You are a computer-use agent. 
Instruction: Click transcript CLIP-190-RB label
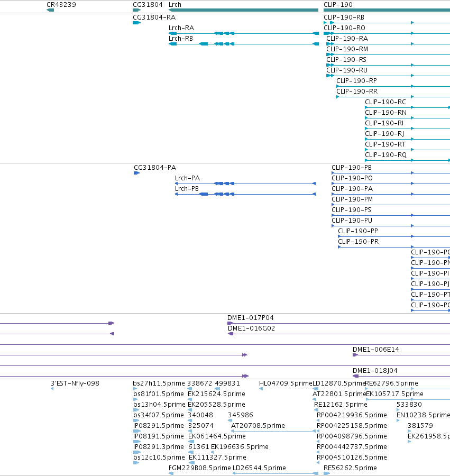[344, 17]
